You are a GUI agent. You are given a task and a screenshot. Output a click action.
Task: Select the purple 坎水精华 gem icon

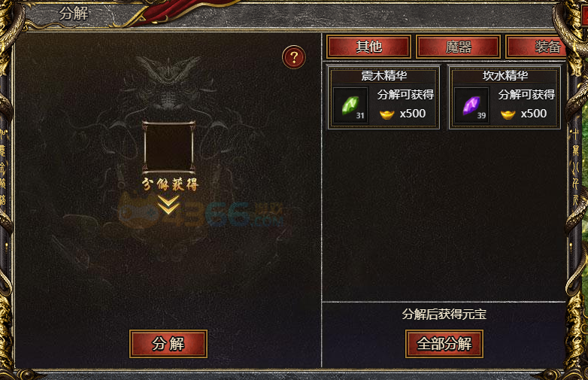click(x=471, y=105)
